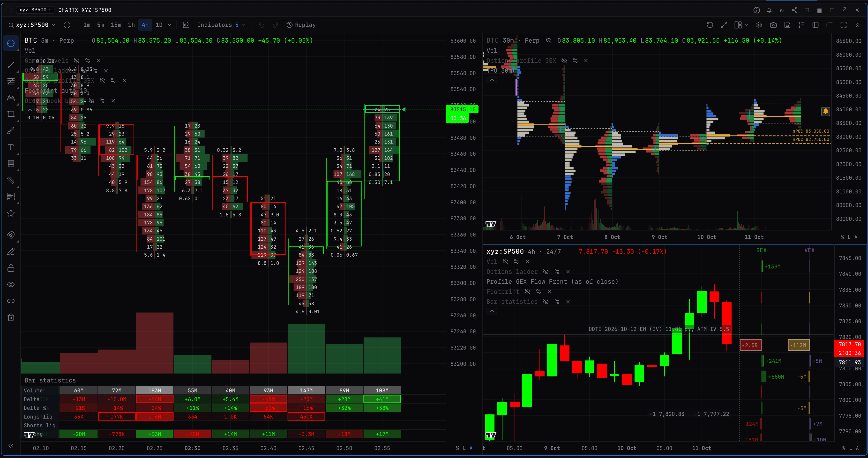Toggle visibility of Vol indicator on SP500 chart
The height and width of the screenshot is (458, 868).
(505, 262)
